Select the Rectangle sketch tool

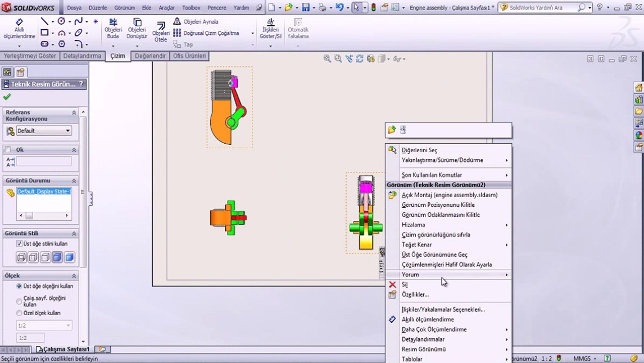44,33
